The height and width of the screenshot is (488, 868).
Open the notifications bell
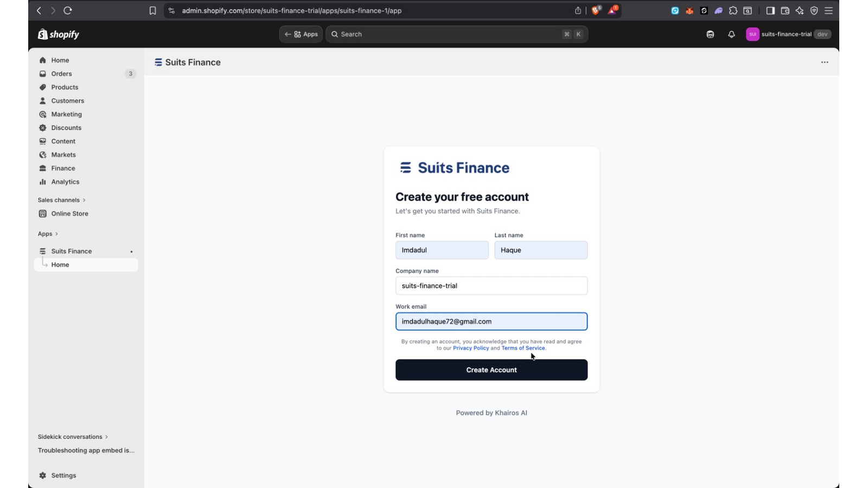tap(731, 34)
